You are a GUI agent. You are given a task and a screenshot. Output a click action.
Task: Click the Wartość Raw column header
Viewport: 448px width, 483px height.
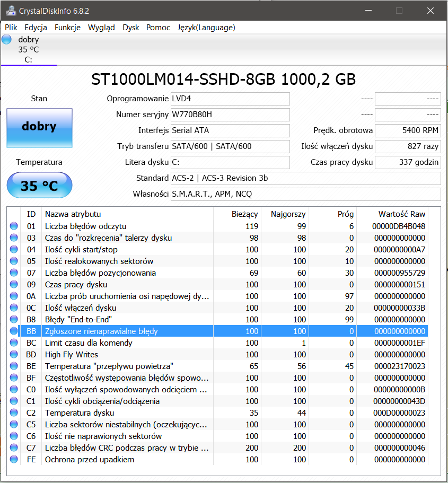pyautogui.click(x=392, y=214)
